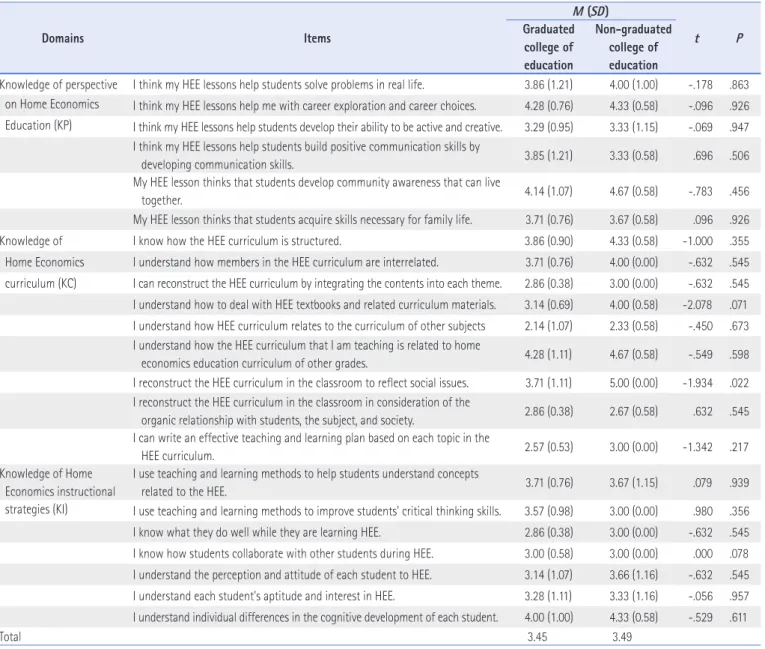
Task: Click the Total value 3.49
Action: coord(622,637)
